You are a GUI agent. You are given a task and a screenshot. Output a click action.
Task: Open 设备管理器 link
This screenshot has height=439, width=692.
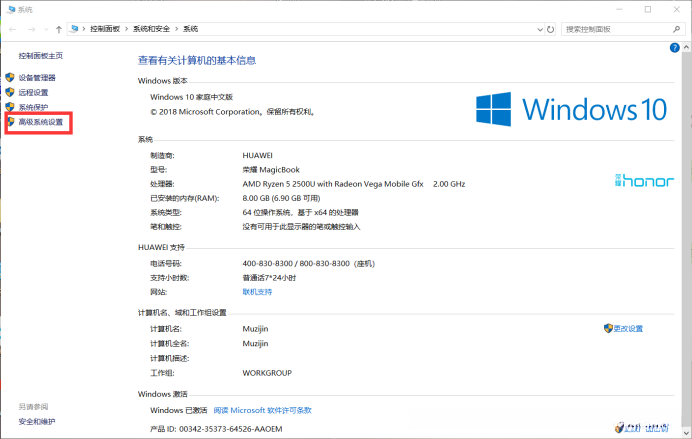(x=37, y=78)
